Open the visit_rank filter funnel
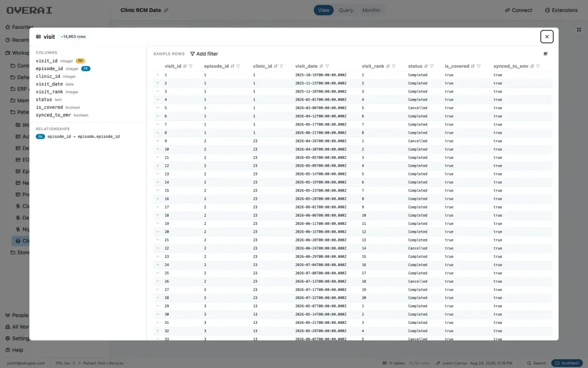Image resolution: width=588 pixels, height=368 pixels. coord(394,66)
